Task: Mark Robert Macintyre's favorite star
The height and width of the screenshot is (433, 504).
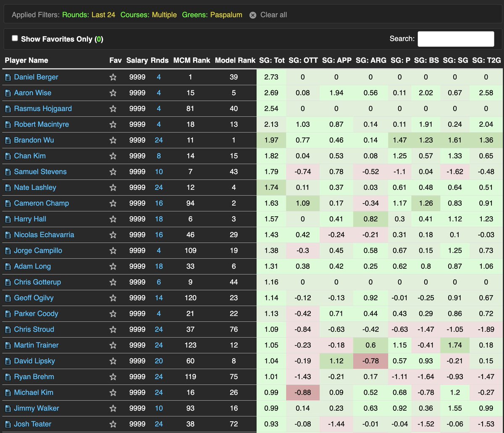Action: point(113,124)
